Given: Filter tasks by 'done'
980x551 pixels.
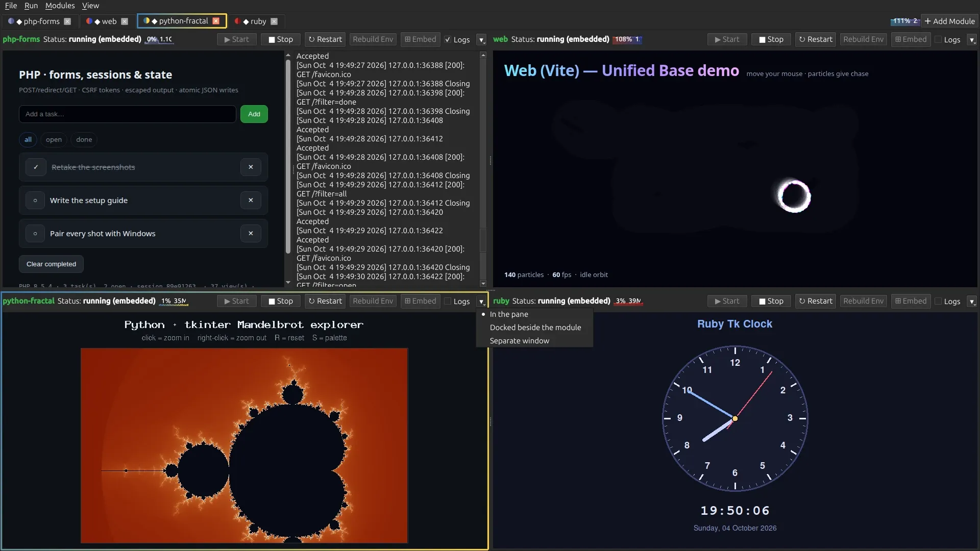Looking at the screenshot, I should pyautogui.click(x=84, y=139).
